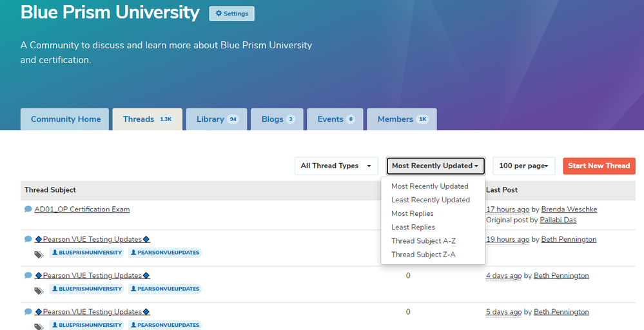This screenshot has height=330, width=644.
Task: Click the Settings gear button
Action: coord(231,14)
